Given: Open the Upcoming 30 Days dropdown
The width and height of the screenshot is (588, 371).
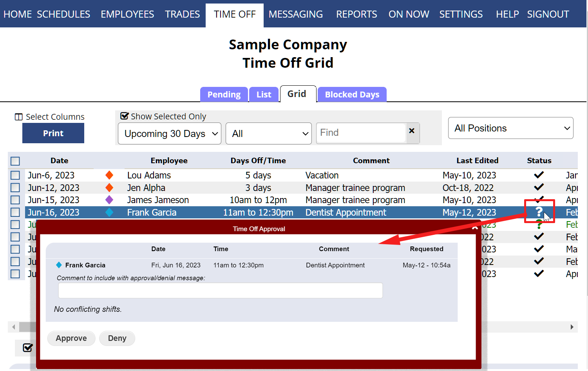Looking at the screenshot, I should point(170,133).
